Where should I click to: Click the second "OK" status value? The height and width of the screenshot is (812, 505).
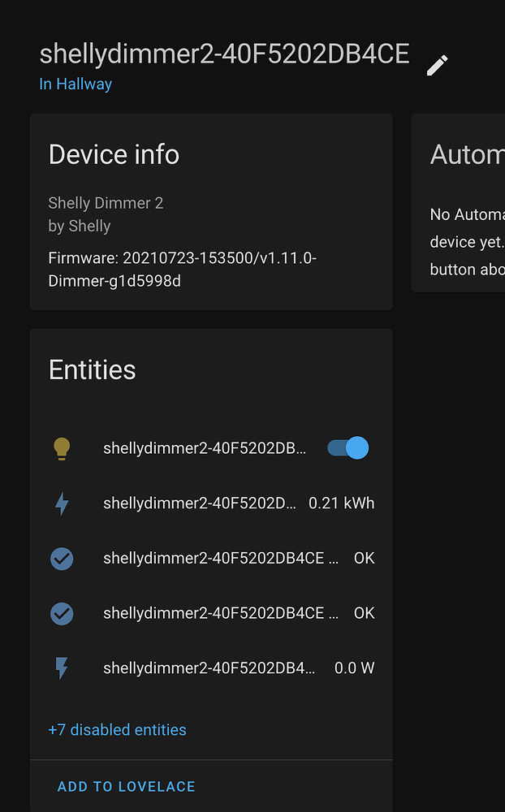point(364,613)
